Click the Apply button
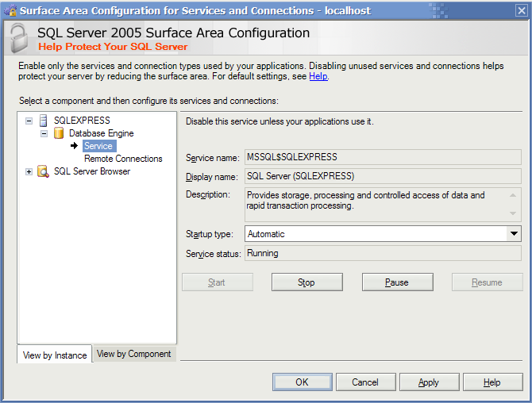The height and width of the screenshot is (403, 532). click(x=429, y=382)
